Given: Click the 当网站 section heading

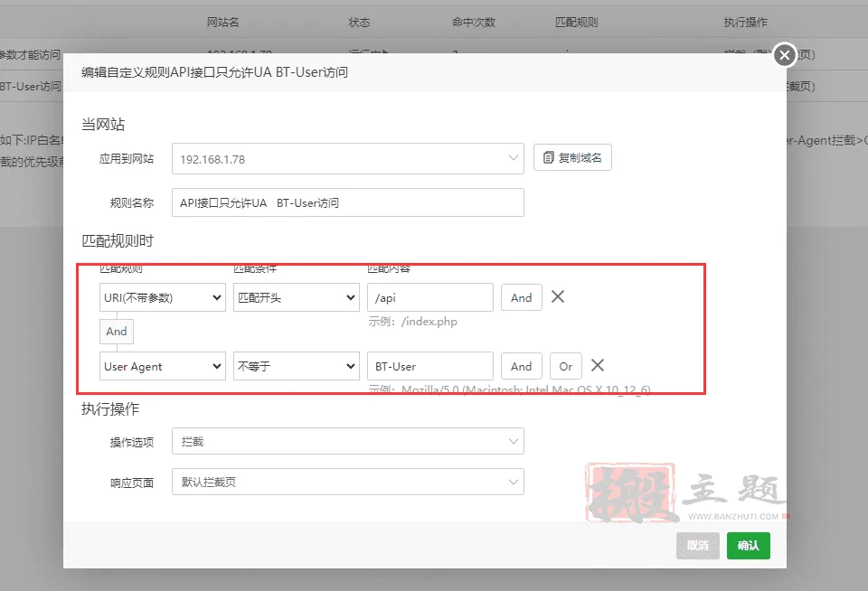Looking at the screenshot, I should click(103, 125).
